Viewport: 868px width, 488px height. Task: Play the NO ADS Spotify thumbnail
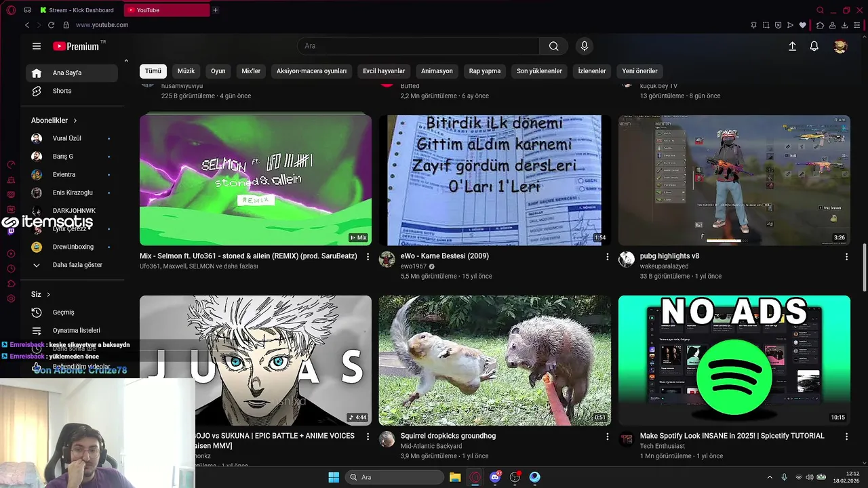(x=734, y=361)
